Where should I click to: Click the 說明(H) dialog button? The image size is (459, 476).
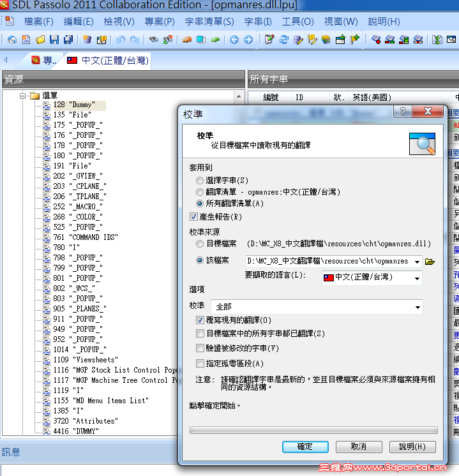point(412,447)
